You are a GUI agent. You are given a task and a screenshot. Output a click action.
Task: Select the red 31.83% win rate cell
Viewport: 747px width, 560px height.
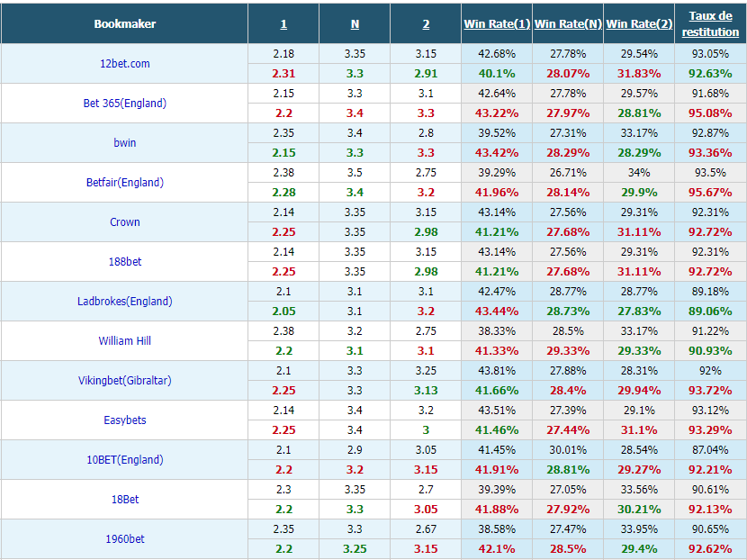639,74
